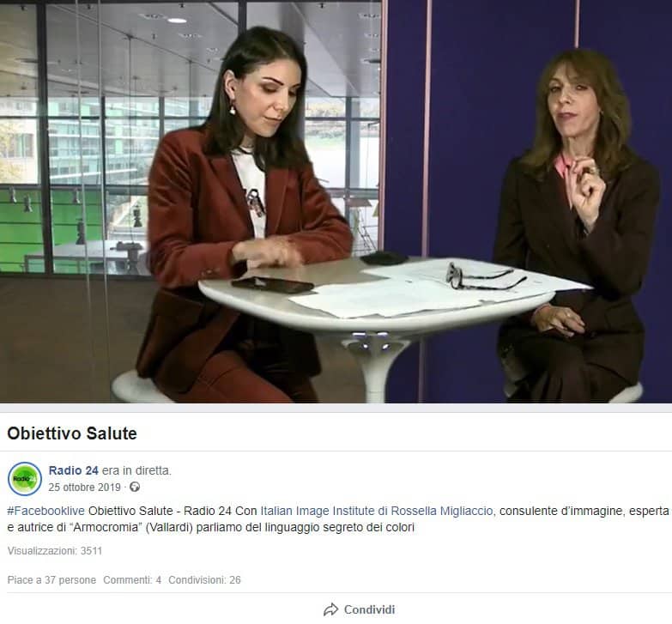Click the post description about Armocromia
The height and width of the screenshot is (624, 672).
coord(338,519)
